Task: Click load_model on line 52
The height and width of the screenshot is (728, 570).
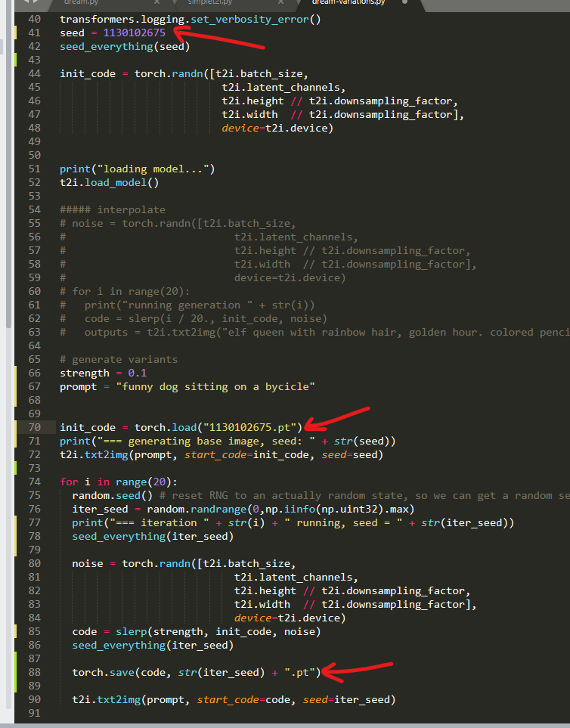Action: click(115, 182)
